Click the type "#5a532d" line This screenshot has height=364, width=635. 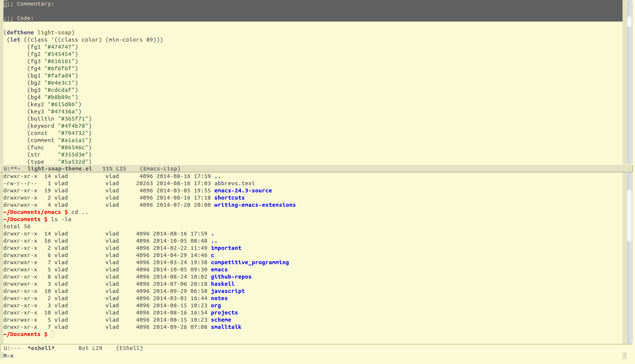click(x=59, y=162)
